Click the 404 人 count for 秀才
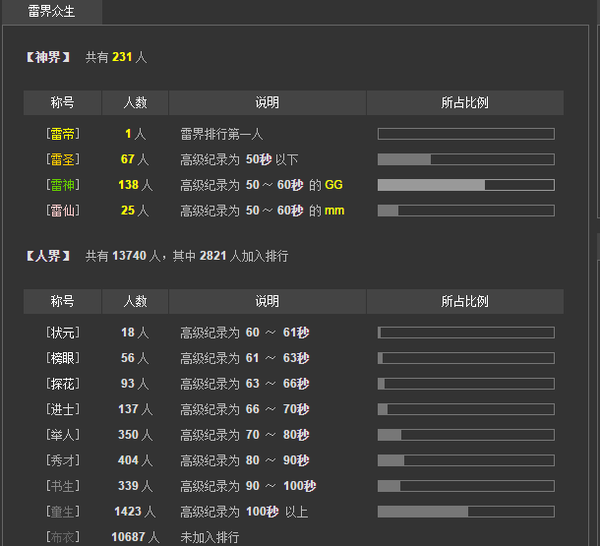 click(135, 460)
